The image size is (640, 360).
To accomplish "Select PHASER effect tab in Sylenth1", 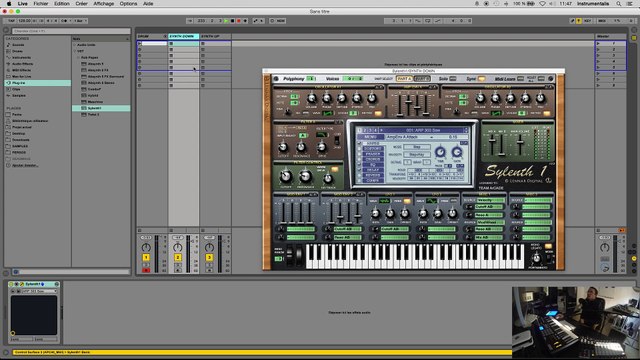I will pyautogui.click(x=373, y=154).
